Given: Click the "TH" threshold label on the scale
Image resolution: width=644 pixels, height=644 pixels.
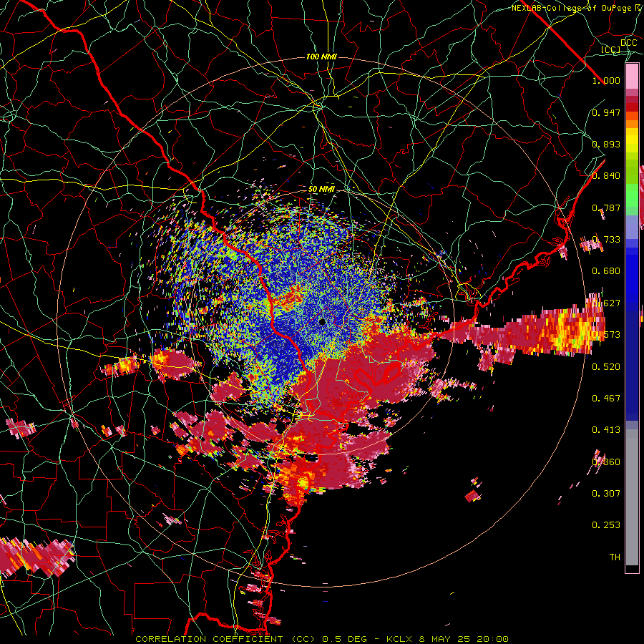Looking at the screenshot, I should [x=615, y=557].
